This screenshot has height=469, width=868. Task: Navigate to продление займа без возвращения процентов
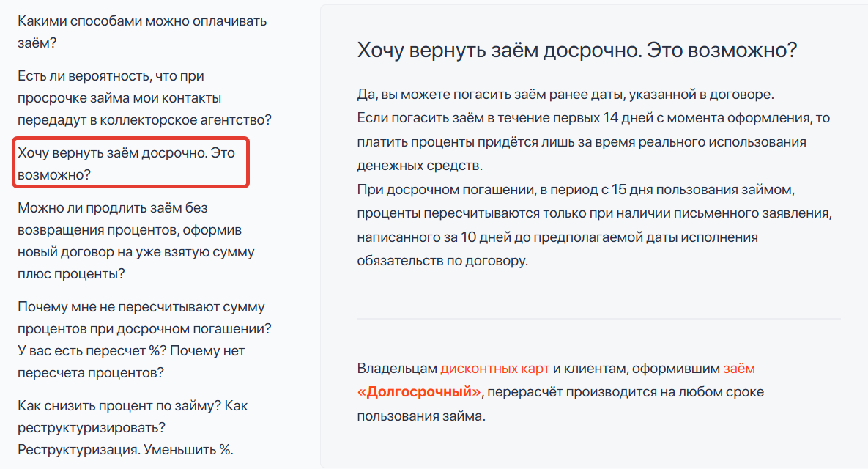pyautogui.click(x=139, y=234)
